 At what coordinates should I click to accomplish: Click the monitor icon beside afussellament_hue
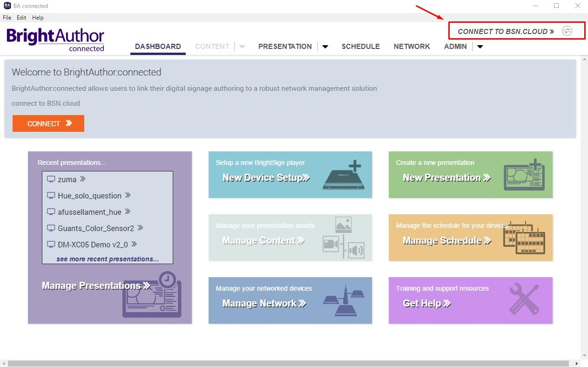click(x=51, y=211)
